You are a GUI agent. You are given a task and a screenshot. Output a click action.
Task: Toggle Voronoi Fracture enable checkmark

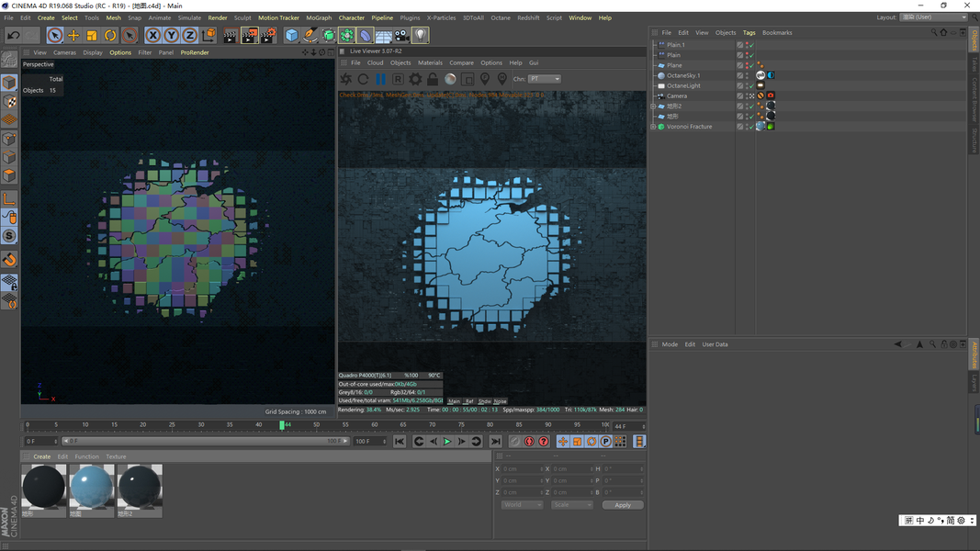[752, 127]
